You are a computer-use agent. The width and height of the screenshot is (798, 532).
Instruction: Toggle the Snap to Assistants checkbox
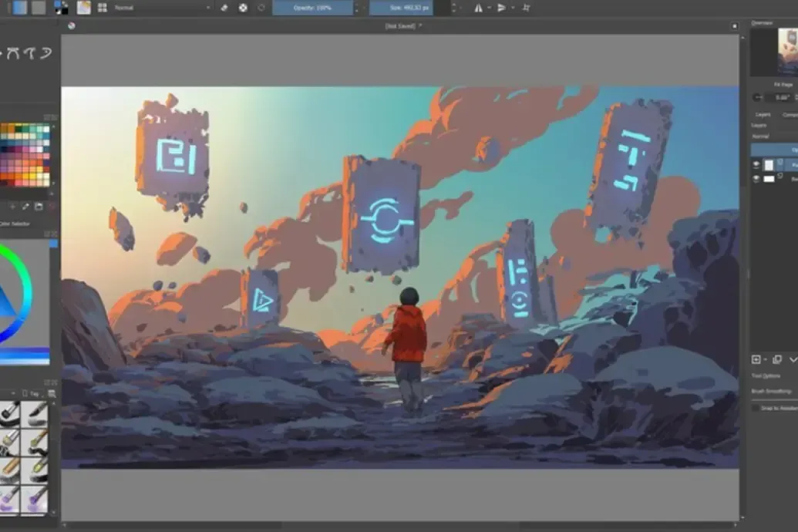(756, 409)
